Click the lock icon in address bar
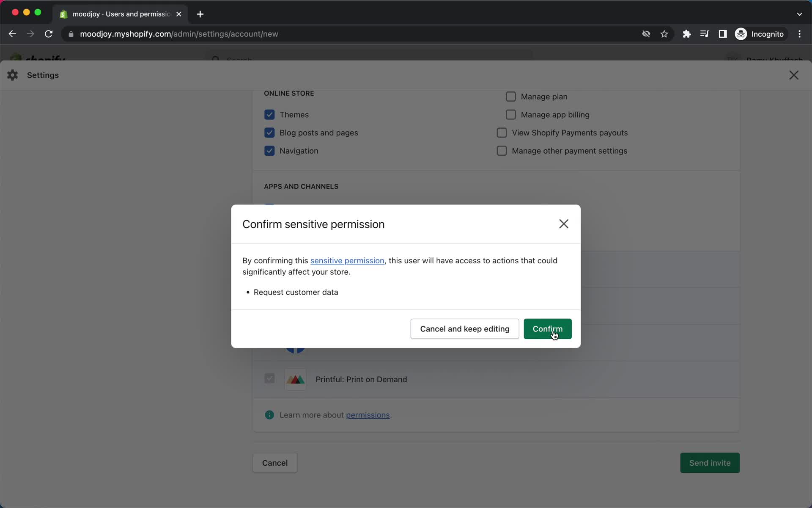 tap(71, 34)
